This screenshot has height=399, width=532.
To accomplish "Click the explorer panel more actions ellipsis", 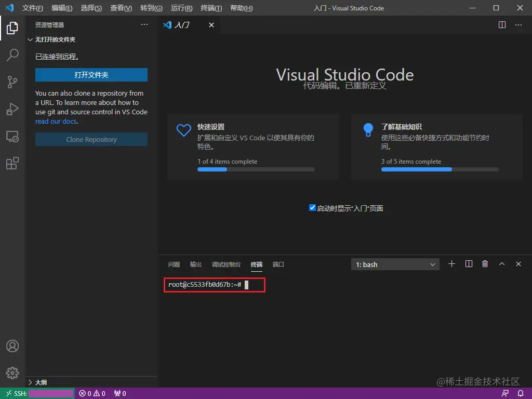I will pos(144,24).
